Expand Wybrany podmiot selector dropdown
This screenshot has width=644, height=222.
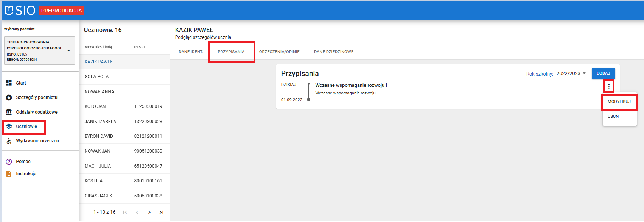pos(39,51)
